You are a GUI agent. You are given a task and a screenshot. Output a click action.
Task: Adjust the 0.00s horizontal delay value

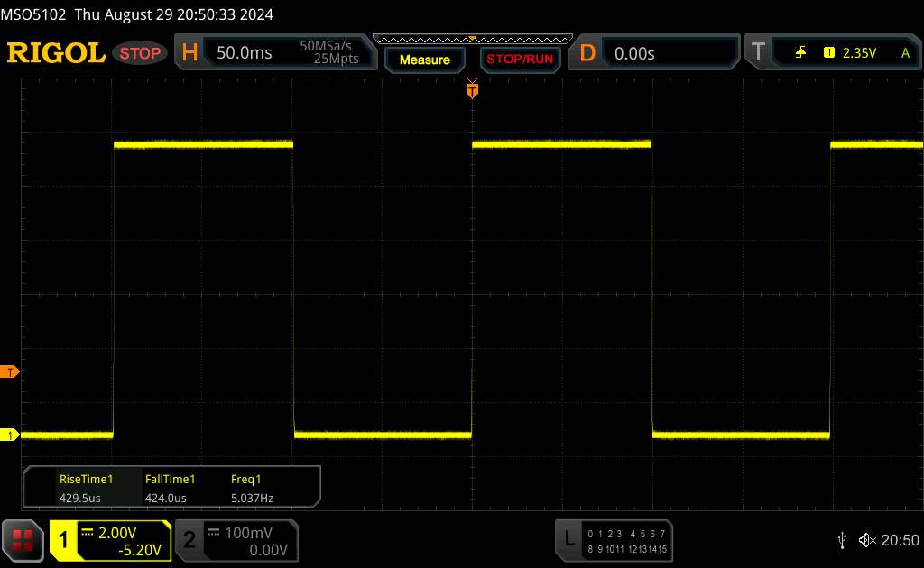(x=634, y=53)
